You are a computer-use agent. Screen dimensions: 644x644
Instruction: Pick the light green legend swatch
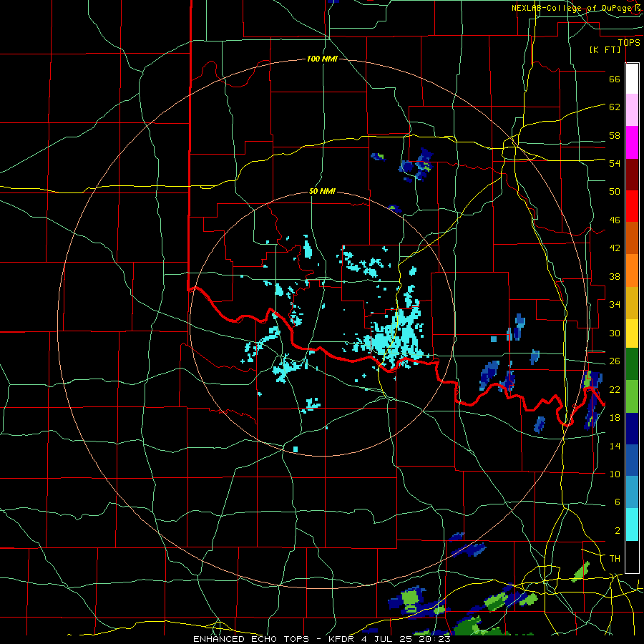[632, 396]
